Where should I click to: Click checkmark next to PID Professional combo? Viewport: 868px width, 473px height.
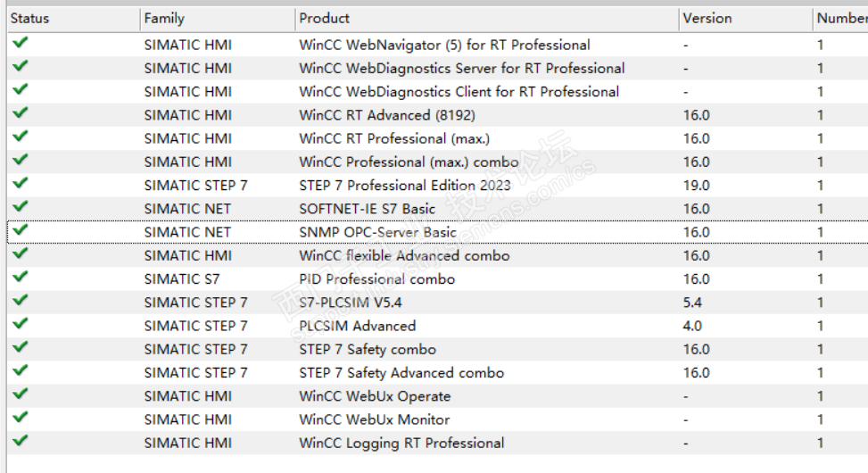21,278
